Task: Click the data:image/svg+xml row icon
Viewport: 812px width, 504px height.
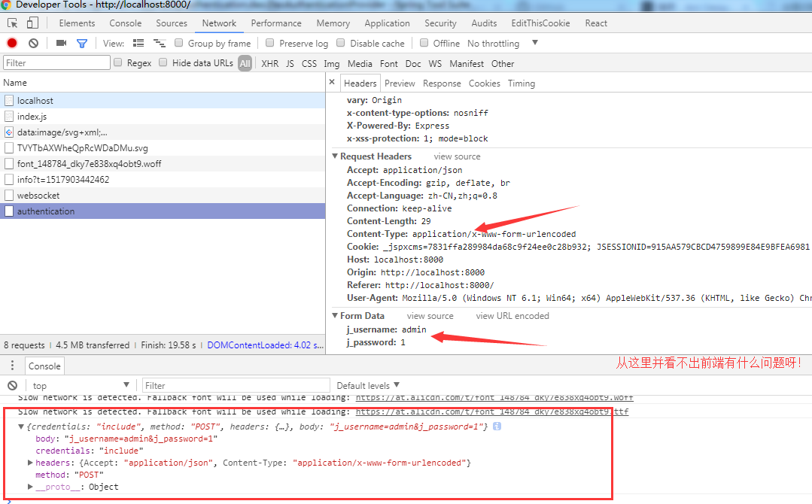Action: 9,132
